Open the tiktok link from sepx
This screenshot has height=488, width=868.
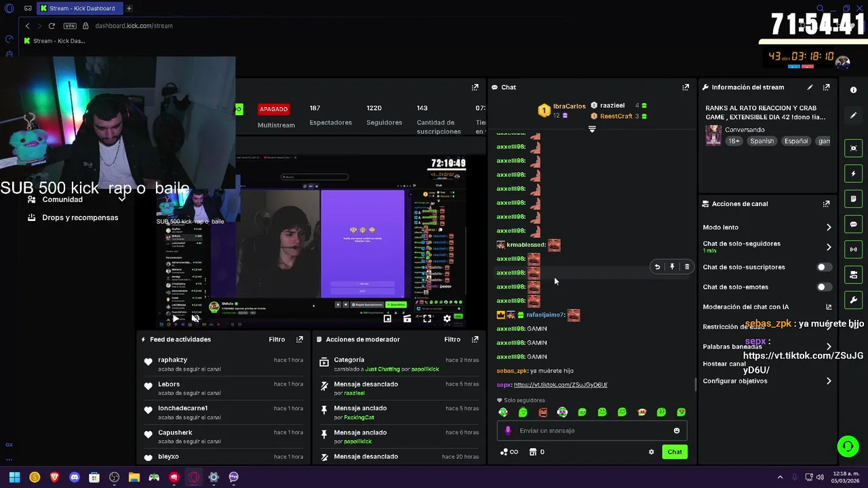[560, 385]
